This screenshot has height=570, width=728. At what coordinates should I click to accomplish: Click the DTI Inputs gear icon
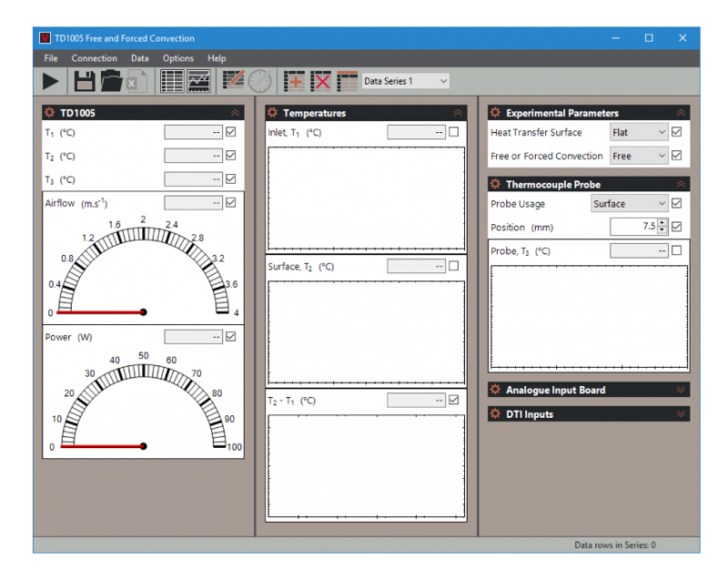point(495,413)
